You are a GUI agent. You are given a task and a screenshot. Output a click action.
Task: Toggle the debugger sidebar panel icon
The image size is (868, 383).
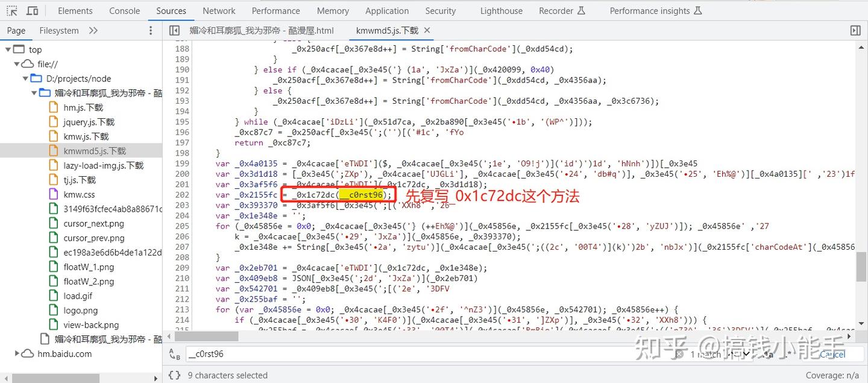(855, 30)
